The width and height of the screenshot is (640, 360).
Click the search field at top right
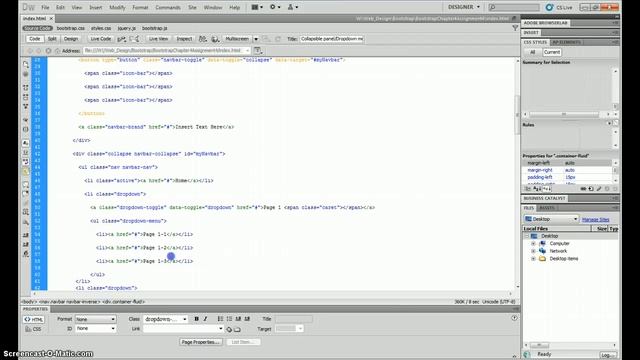click(x=514, y=7)
